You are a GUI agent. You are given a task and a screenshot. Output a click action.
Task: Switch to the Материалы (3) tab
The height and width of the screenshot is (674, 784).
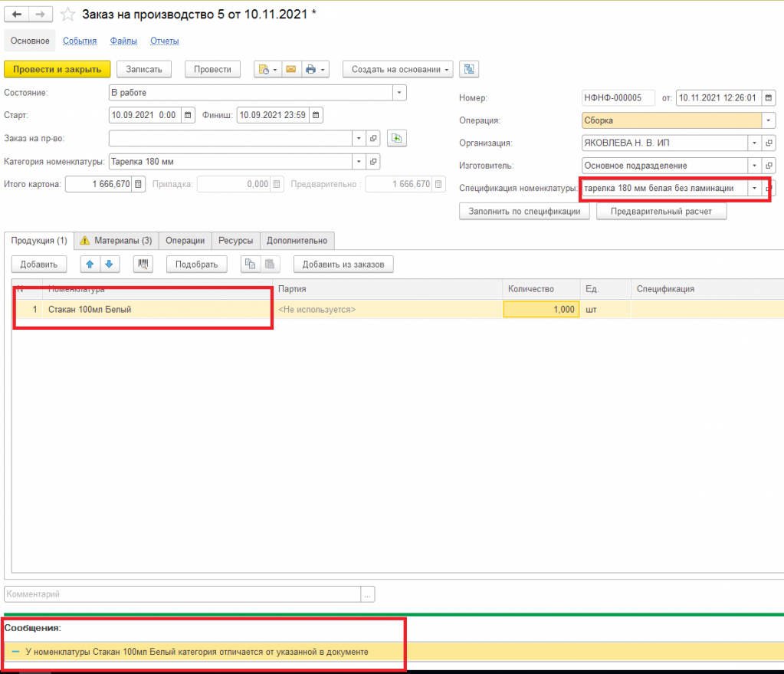[x=116, y=241]
